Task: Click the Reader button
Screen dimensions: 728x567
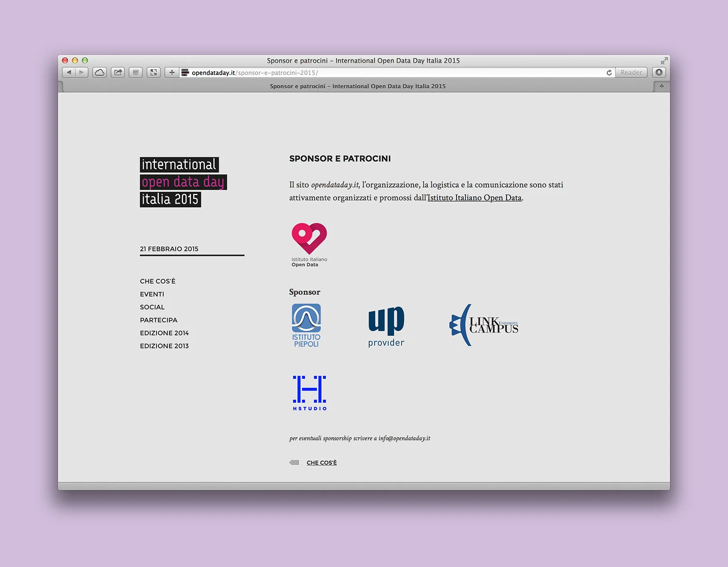Action: click(x=631, y=73)
